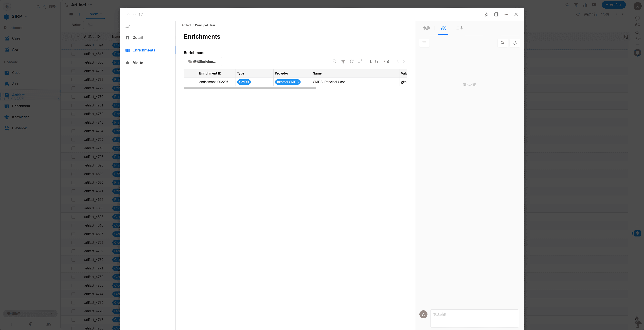Expand the View tab dropdown arrow
Image resolution: width=644 pixels, height=330 pixels.
tap(101, 14)
